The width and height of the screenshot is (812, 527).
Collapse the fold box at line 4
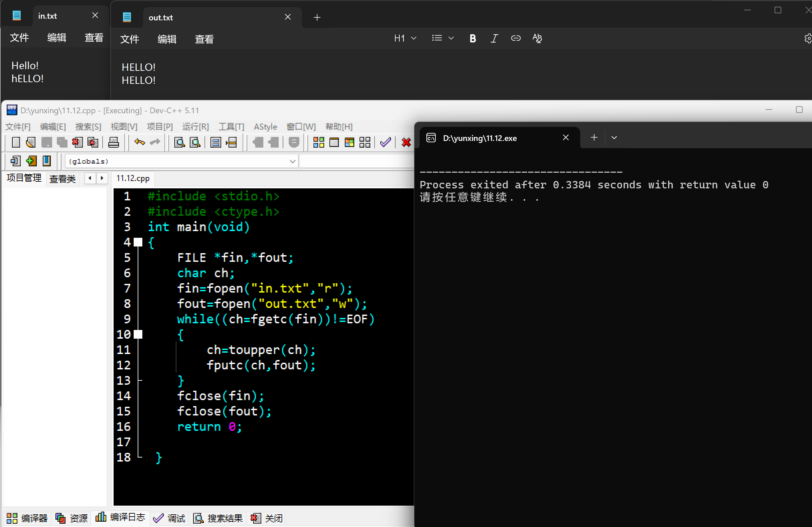pyautogui.click(x=138, y=242)
